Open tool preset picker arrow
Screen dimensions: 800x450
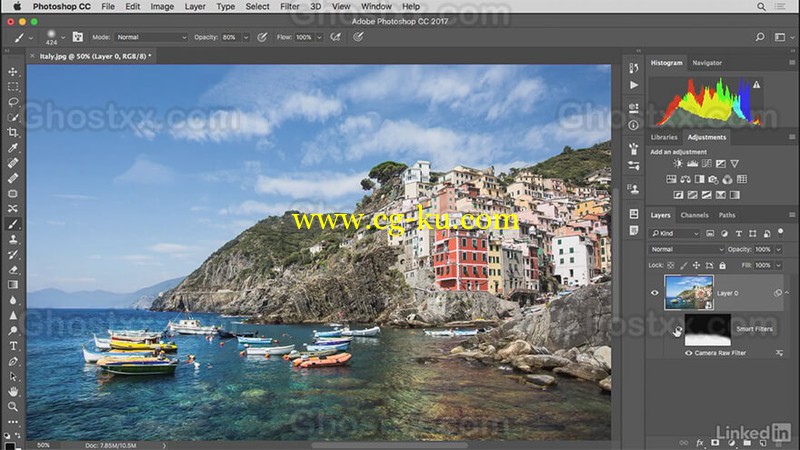click(31, 38)
